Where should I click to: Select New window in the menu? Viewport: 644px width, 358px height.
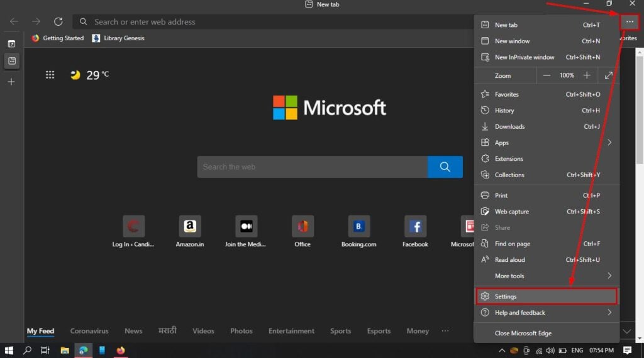547,41
